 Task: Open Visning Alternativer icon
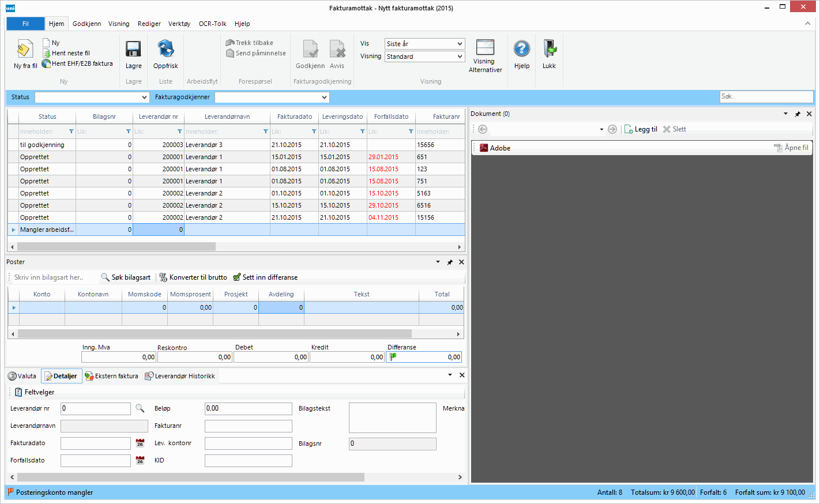click(485, 47)
